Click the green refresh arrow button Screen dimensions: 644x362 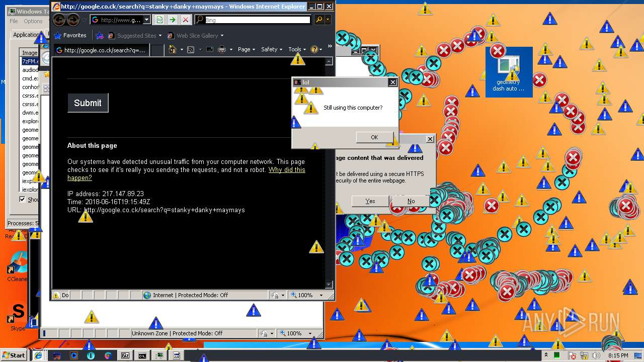[x=173, y=20]
